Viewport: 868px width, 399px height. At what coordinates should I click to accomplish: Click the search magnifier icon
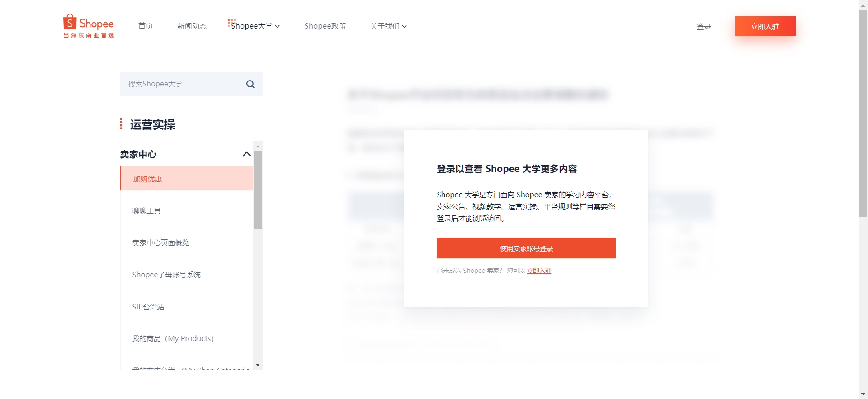pyautogui.click(x=250, y=84)
